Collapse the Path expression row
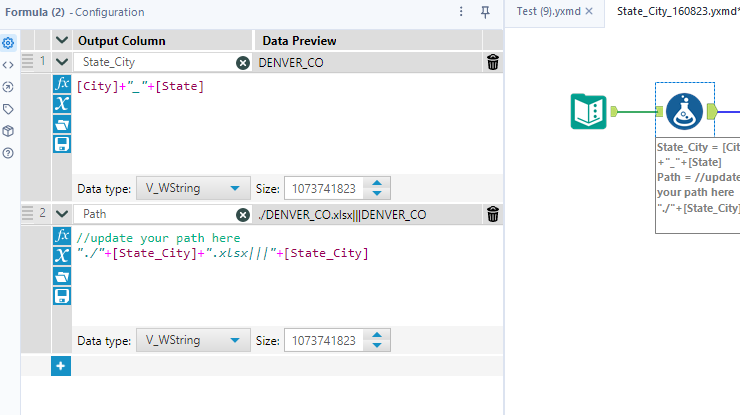The height and width of the screenshot is (415, 740). click(62, 214)
